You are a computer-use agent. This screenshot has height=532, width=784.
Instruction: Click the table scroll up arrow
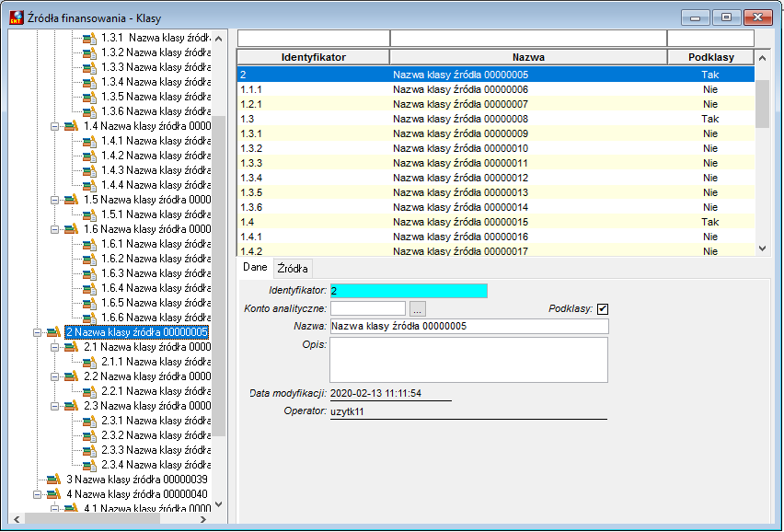[x=762, y=58]
